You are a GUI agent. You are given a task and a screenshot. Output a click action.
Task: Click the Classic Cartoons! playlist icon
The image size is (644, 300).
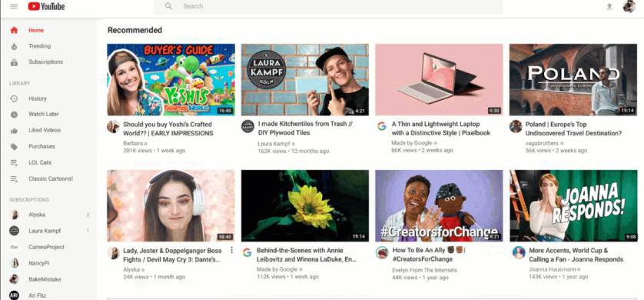14,178
